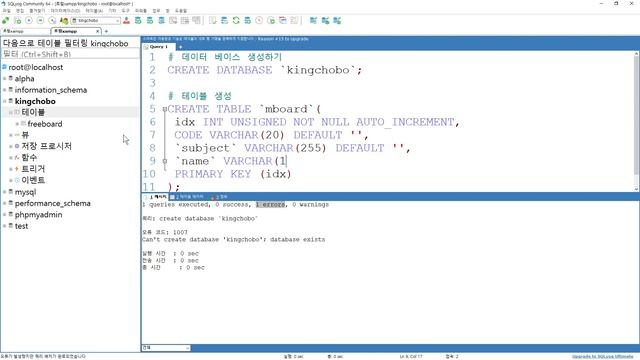
Task: Run the current query with Execute icon
Action: click(29, 20)
